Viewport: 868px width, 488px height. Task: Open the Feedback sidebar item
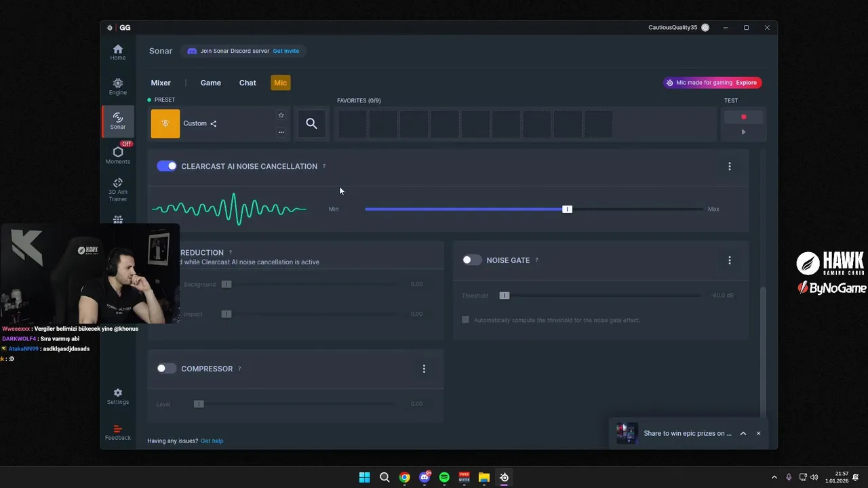(x=118, y=432)
